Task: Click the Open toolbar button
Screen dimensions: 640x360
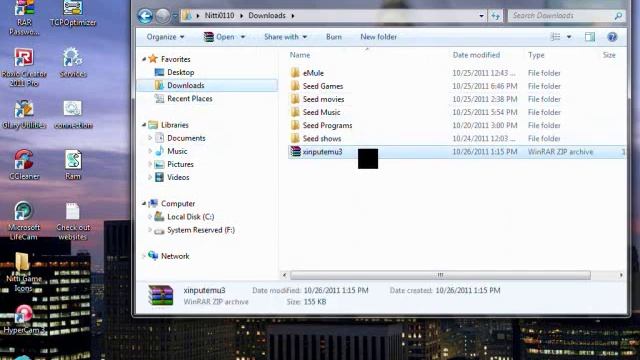Action: coord(220,37)
